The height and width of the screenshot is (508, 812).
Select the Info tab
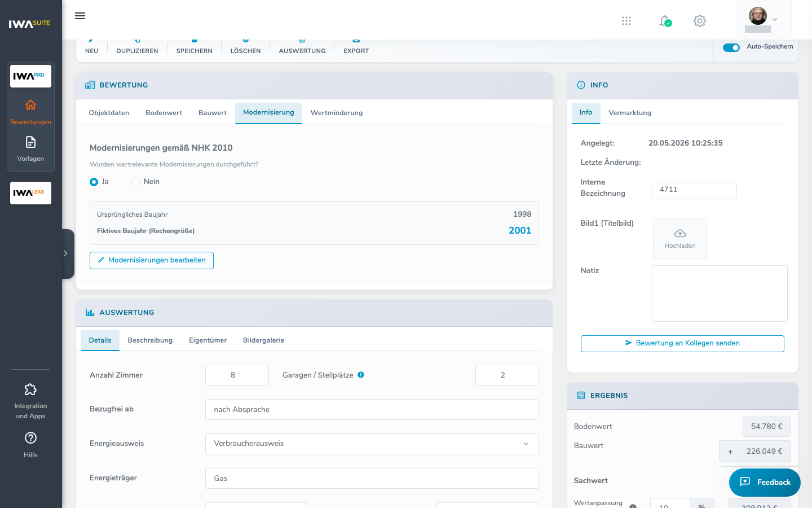tap(586, 113)
